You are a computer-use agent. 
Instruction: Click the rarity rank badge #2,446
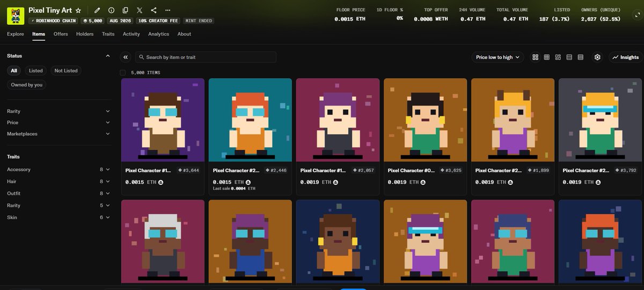click(x=275, y=170)
